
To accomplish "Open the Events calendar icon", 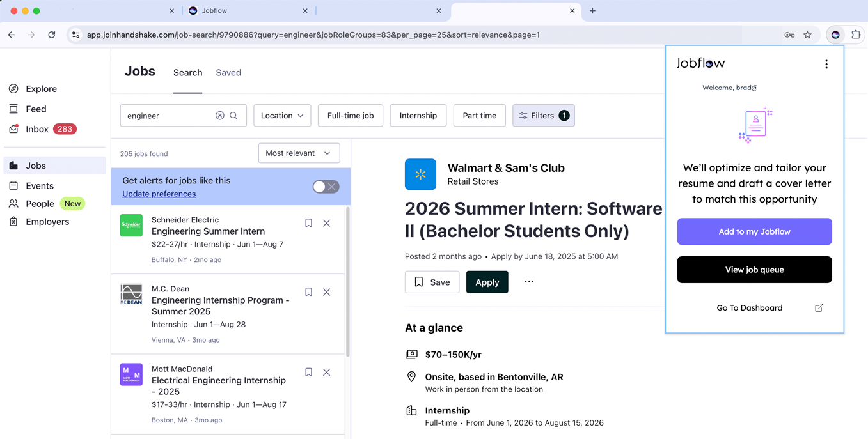I will (13, 186).
